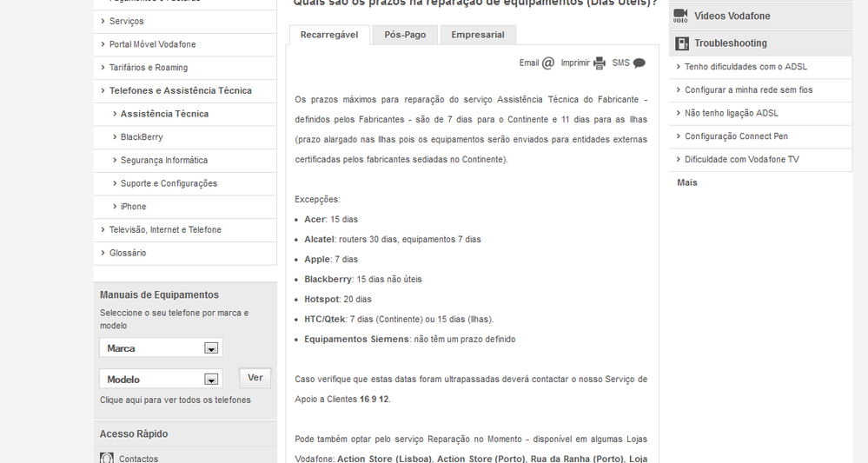The height and width of the screenshot is (463, 868).
Task: Select Telefones e Assistência Técnica
Action: click(x=181, y=90)
